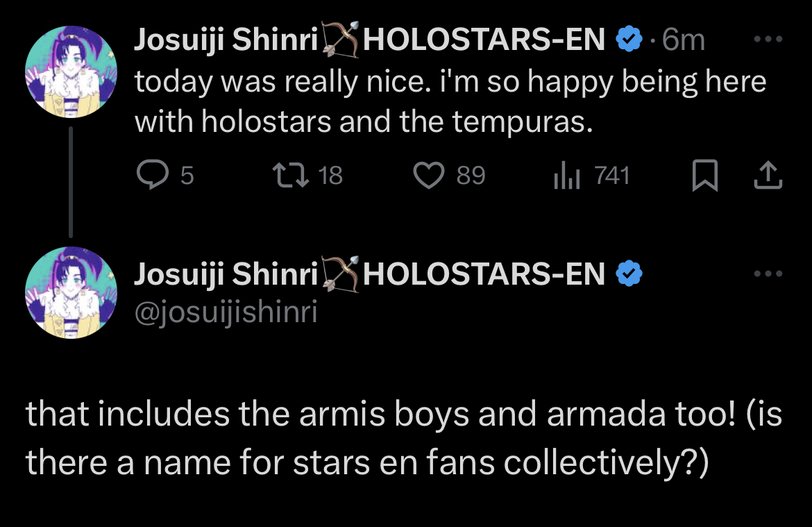Screen dimensions: 812x527
Task: Open Josuiji Shinri name on the top tweet
Action: 226,40
